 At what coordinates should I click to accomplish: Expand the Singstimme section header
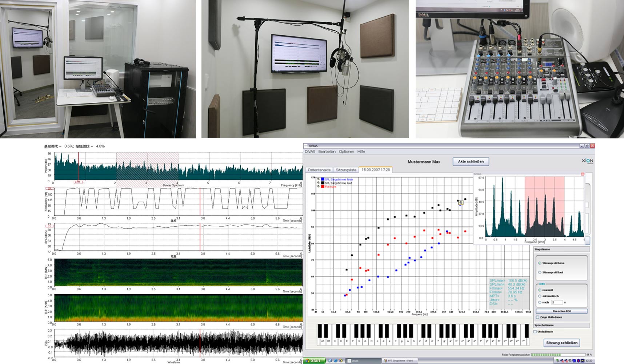561,249
